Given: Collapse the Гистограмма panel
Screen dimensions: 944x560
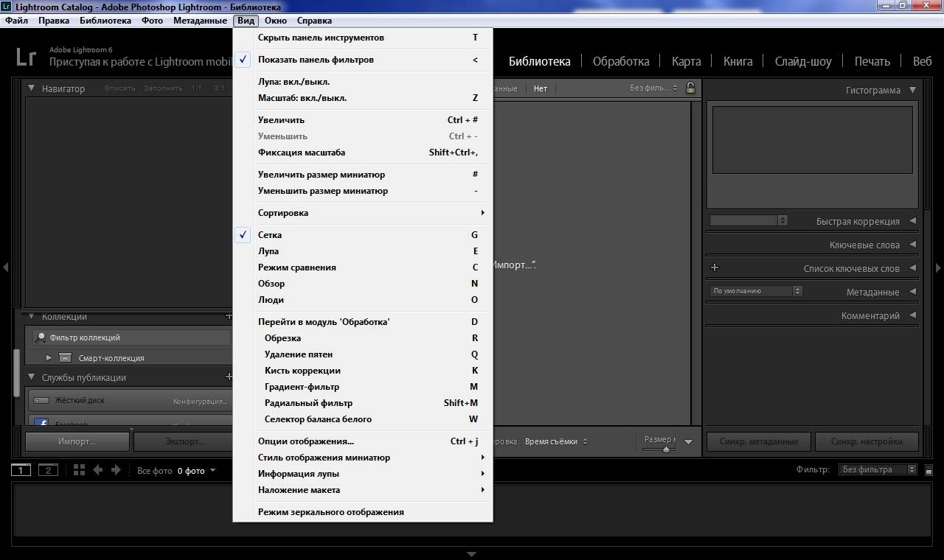Looking at the screenshot, I should 912,90.
